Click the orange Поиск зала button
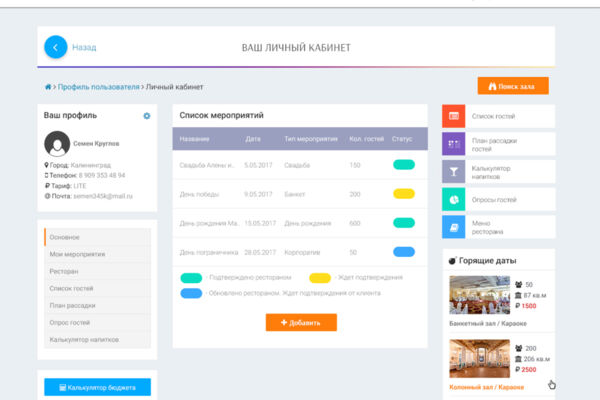Image resolution: width=600 pixels, height=400 pixels. (513, 86)
